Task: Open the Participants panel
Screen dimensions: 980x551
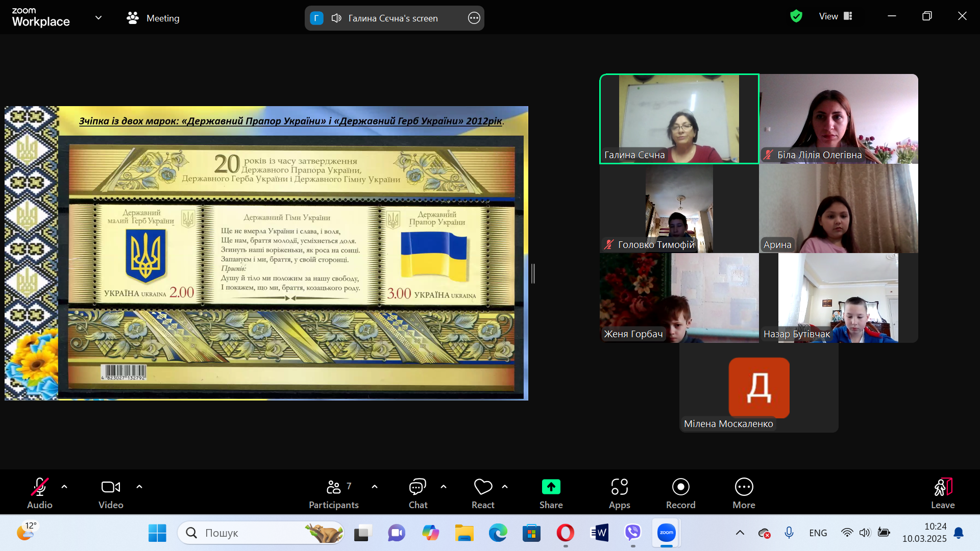Action: point(334,493)
